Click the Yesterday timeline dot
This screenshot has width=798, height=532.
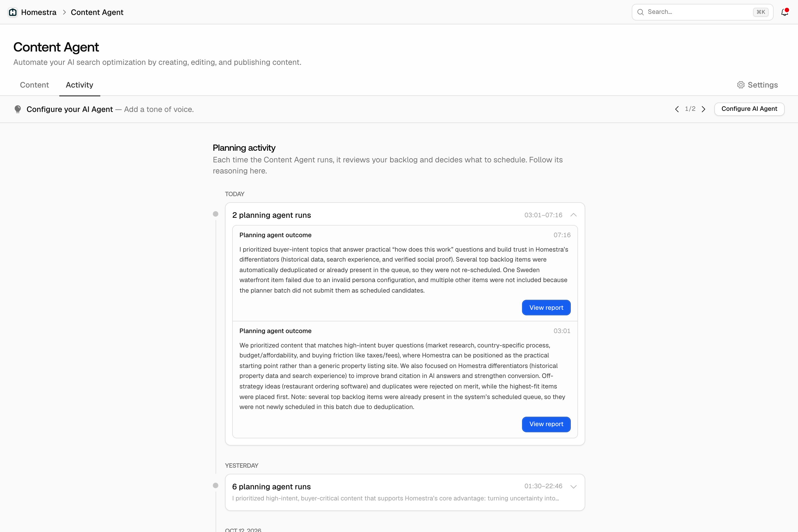(216, 485)
